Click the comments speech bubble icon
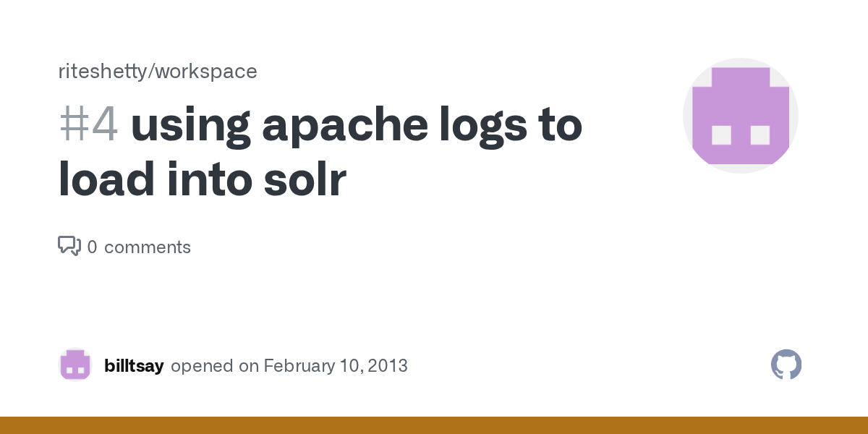Screen dimensions: 868x434 (69, 246)
